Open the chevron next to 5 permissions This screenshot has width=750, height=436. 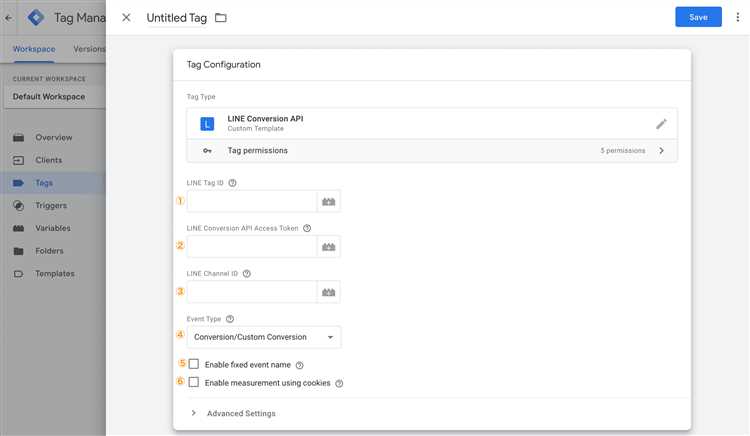(662, 151)
